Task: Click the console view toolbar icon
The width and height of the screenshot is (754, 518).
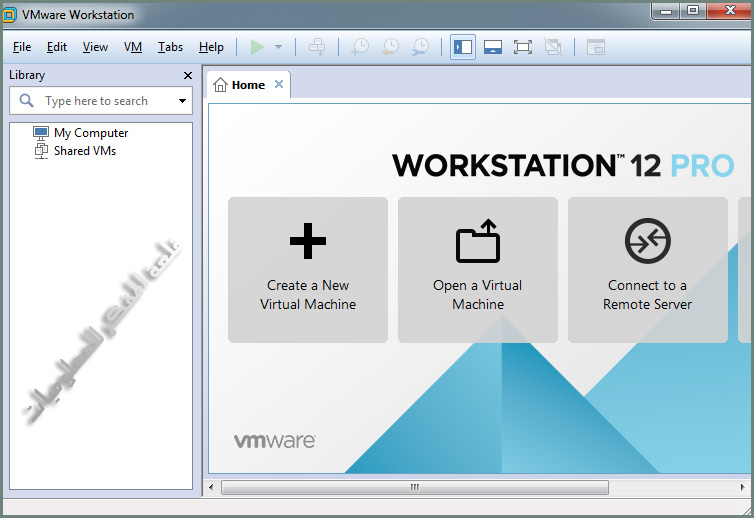Action: (x=596, y=47)
